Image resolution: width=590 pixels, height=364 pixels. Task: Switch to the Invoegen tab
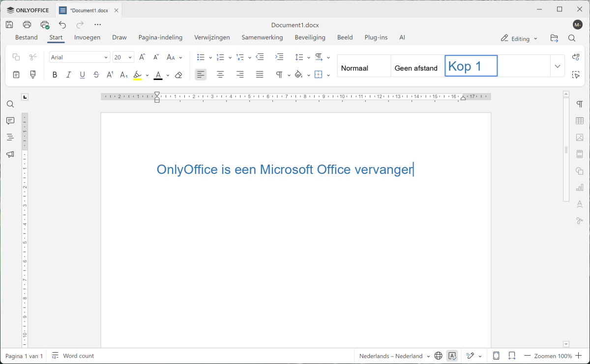coord(87,37)
